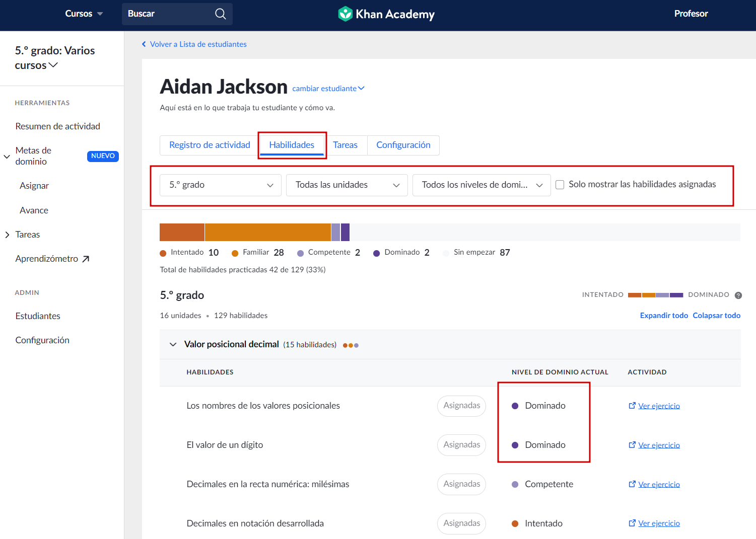Click the Intentado segment of the progress bar
Viewport: 756px width, 539px height.
click(x=182, y=233)
